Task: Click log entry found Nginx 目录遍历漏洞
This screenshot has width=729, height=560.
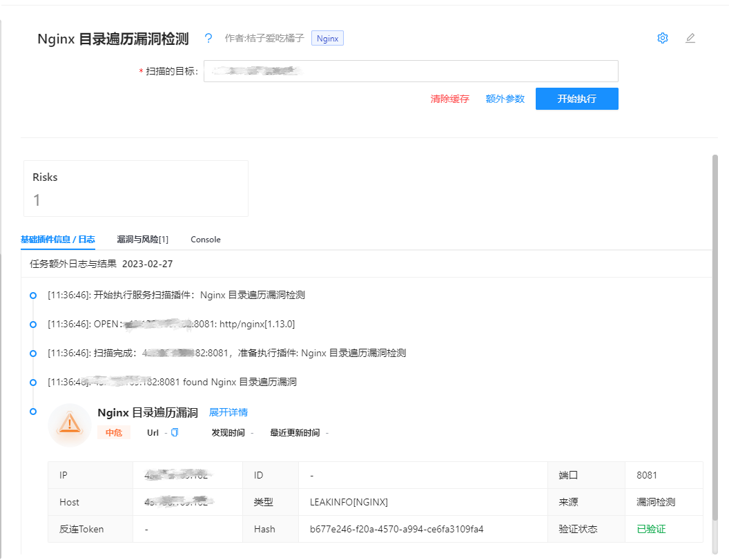Action: click(172, 383)
